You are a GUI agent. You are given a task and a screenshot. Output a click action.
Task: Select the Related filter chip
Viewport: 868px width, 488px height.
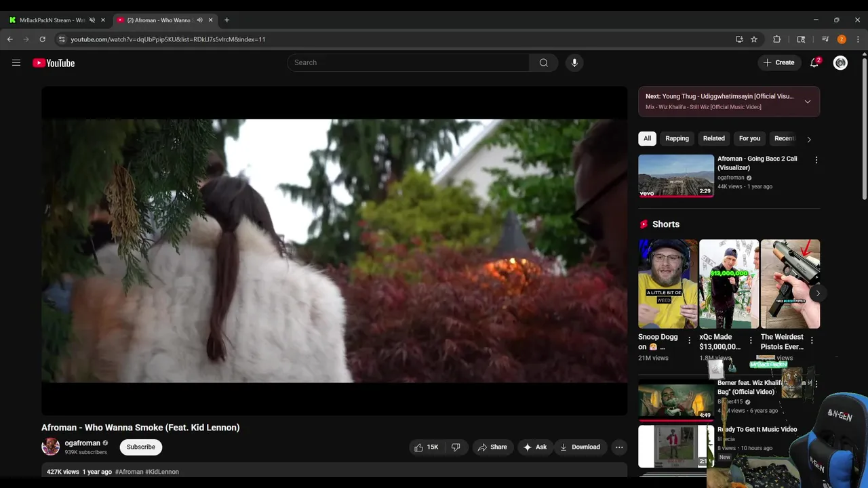click(713, 138)
